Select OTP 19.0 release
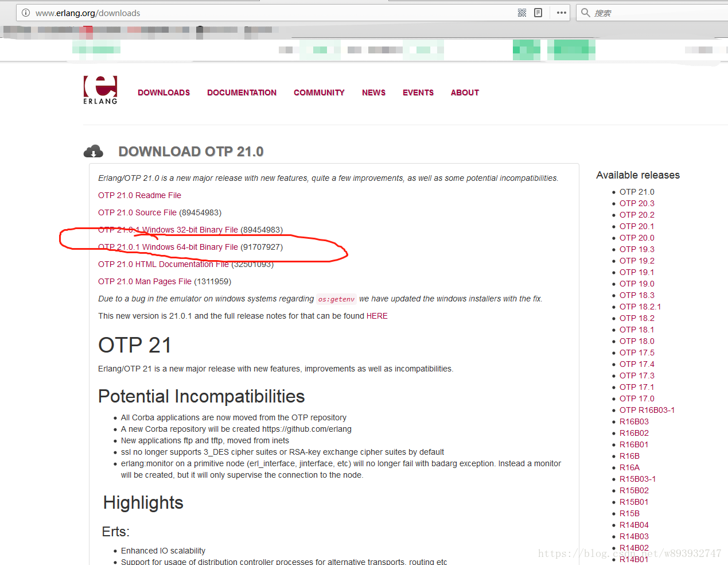 (x=637, y=284)
